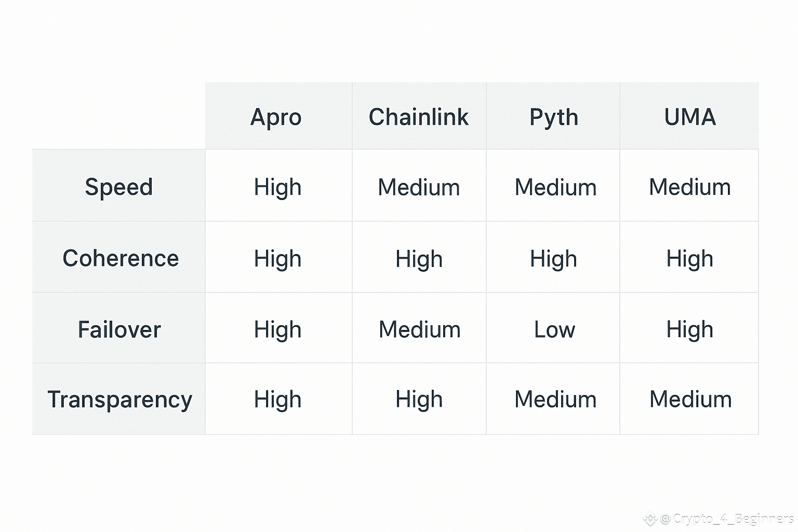
Task: Click UMA's Speed cell reading Medium
Action: (x=690, y=187)
